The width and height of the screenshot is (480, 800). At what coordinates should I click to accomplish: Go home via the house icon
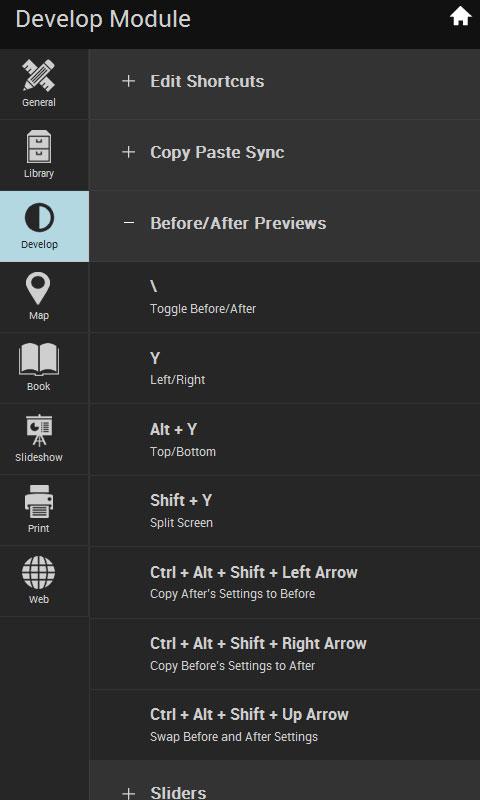point(460,16)
